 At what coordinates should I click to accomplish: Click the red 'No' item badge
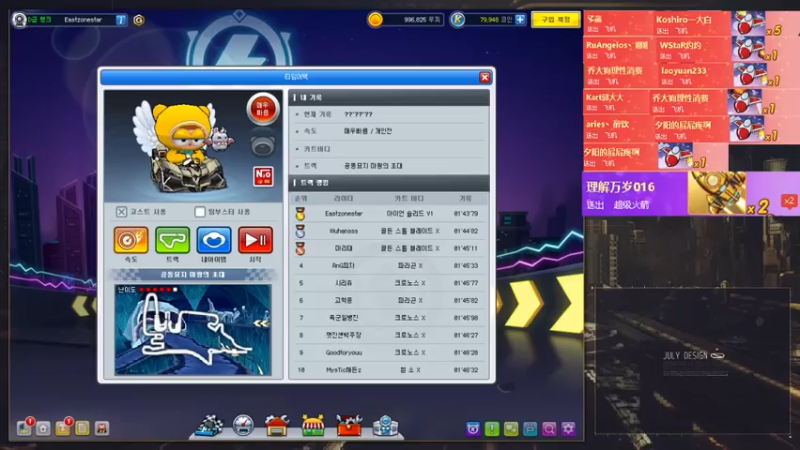[263, 176]
